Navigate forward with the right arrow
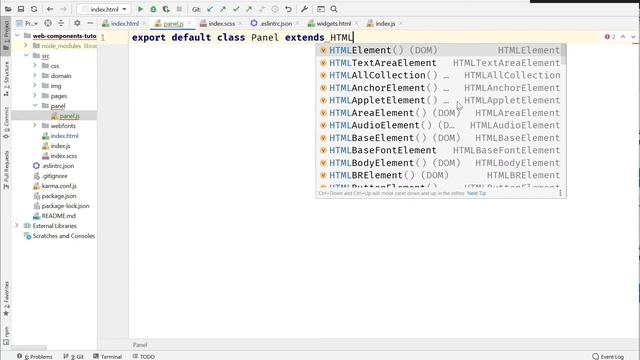Image resolution: width=640 pixels, height=360 pixels. [63, 9]
